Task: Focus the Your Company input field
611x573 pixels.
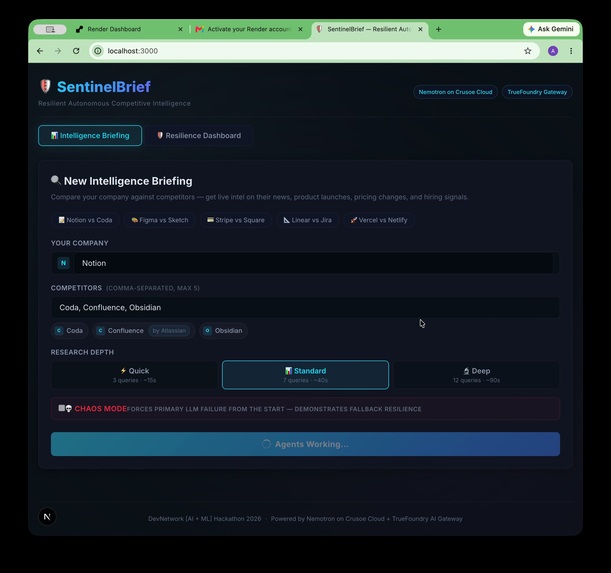Action: point(313,263)
